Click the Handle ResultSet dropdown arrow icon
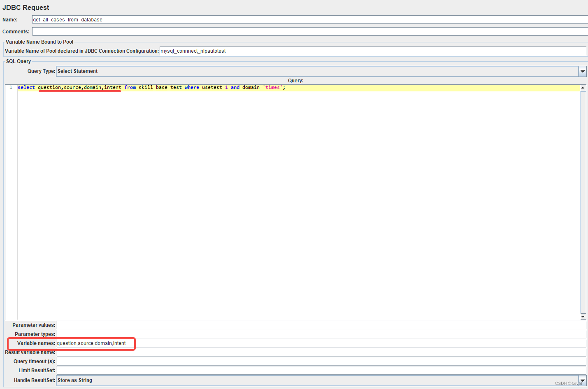The image size is (588, 389). click(x=583, y=380)
